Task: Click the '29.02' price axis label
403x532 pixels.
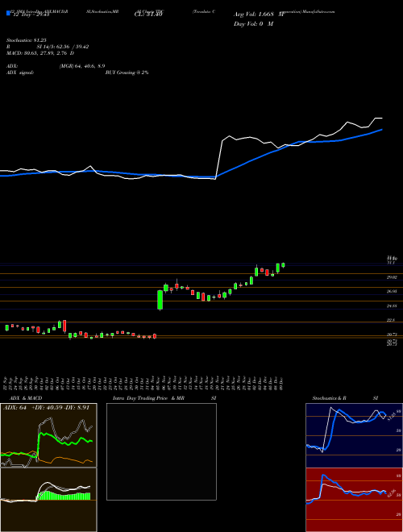Action: pos(393,277)
